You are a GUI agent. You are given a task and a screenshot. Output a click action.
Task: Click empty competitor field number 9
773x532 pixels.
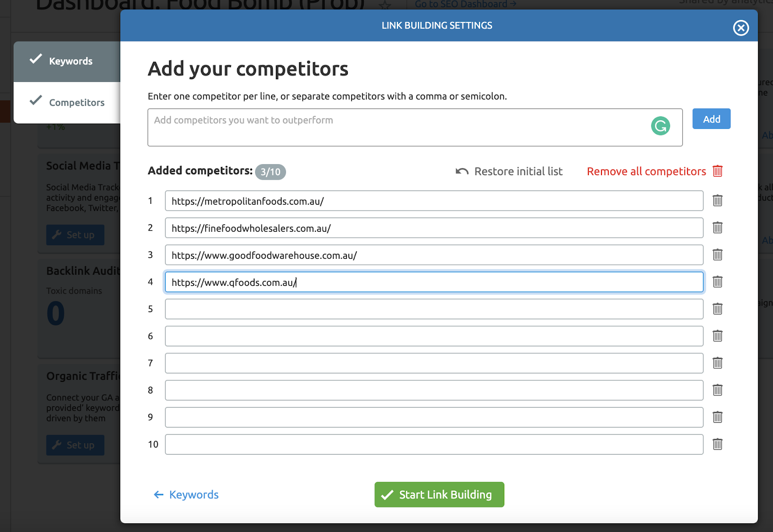pos(434,417)
